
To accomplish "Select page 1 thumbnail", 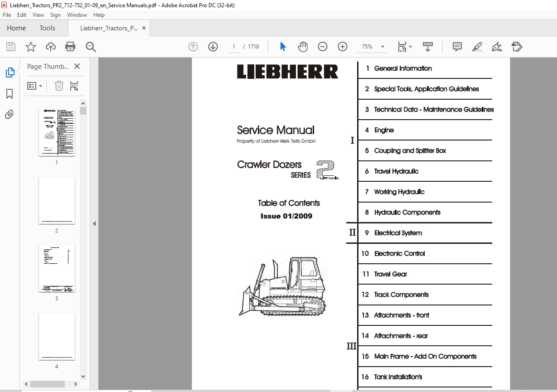I will pyautogui.click(x=57, y=132).
